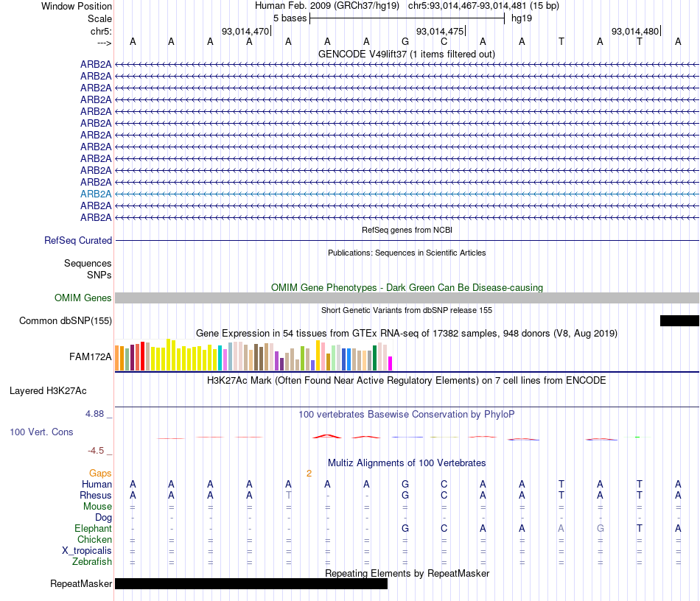Select the X_tropicalis alignment row label

coord(87,551)
